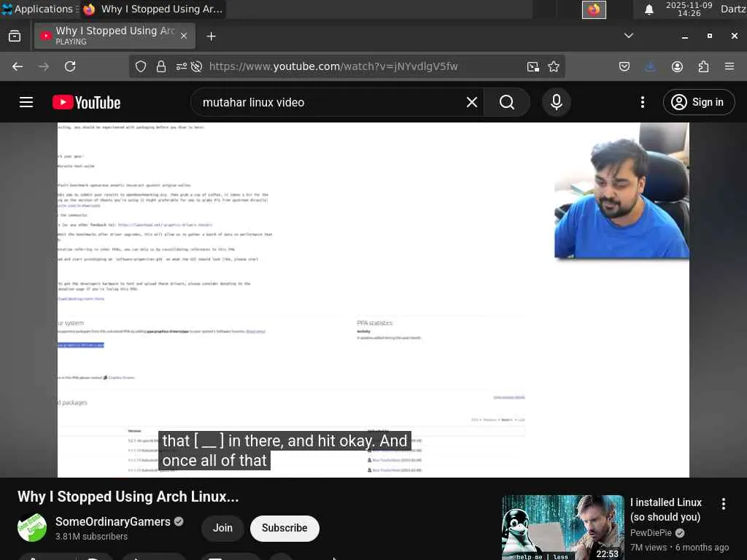
Task: Open notifications bell in panel
Action: (x=649, y=9)
